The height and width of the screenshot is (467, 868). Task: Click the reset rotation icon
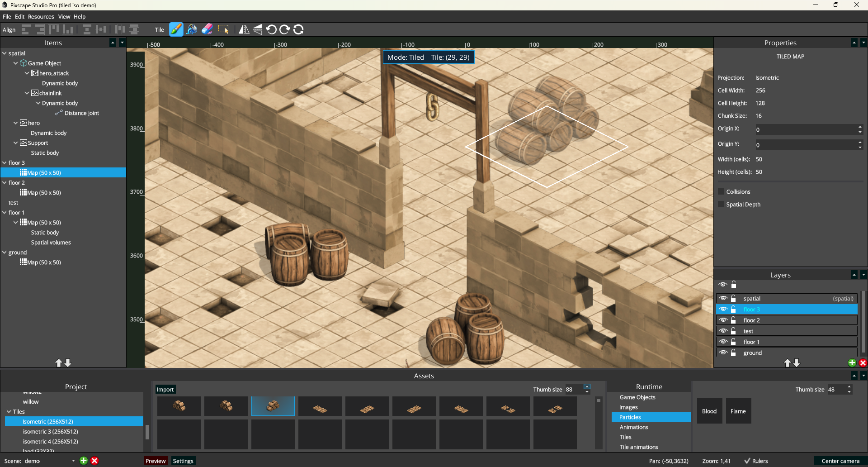point(298,29)
